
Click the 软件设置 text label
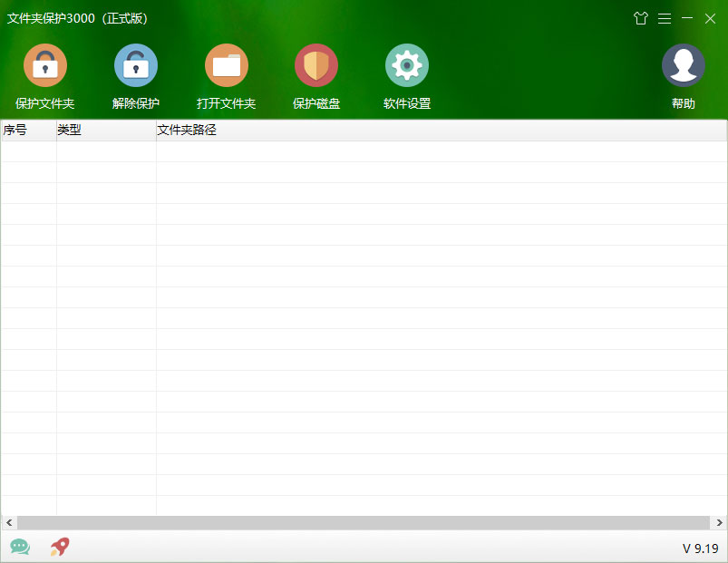[x=407, y=103]
